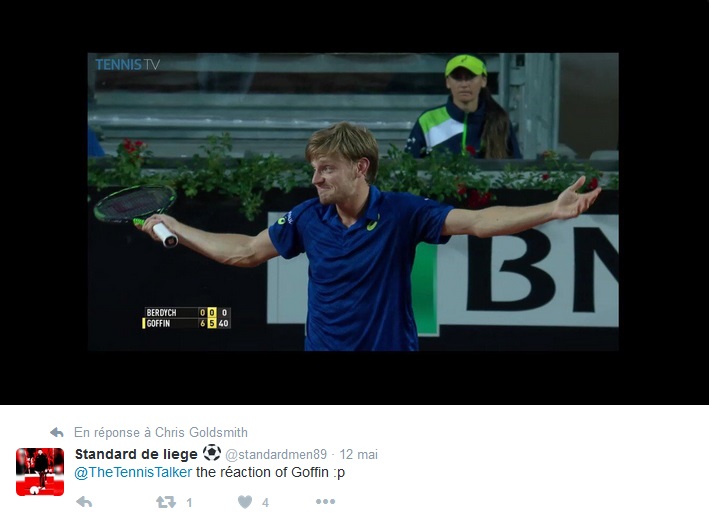709x531 pixels.
Task: Retweet the Goffin reaction tweet
Action: pos(165,502)
